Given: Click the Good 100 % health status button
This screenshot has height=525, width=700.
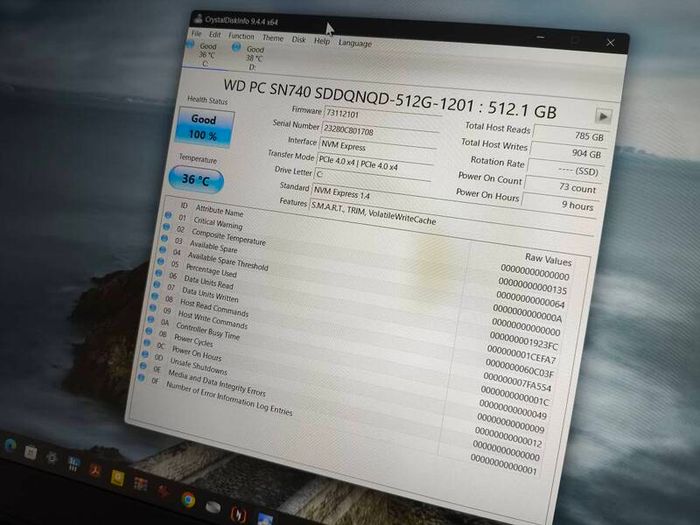Looking at the screenshot, I should coord(204,127).
